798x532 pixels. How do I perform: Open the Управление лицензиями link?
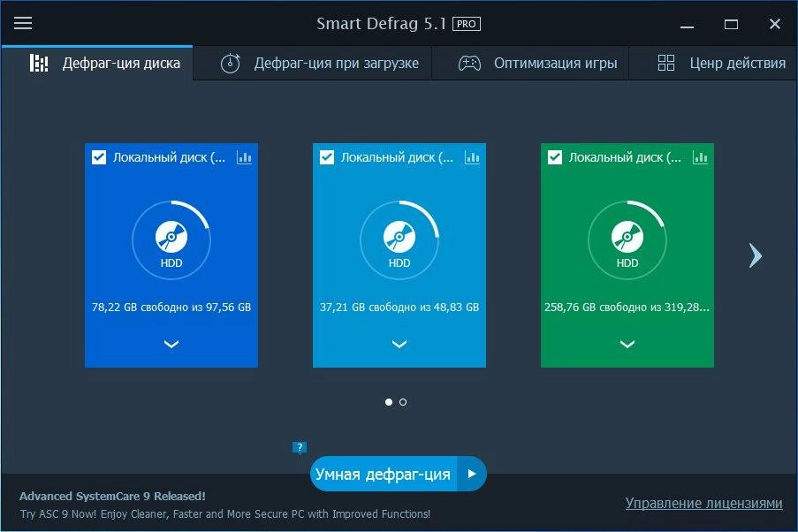click(703, 503)
